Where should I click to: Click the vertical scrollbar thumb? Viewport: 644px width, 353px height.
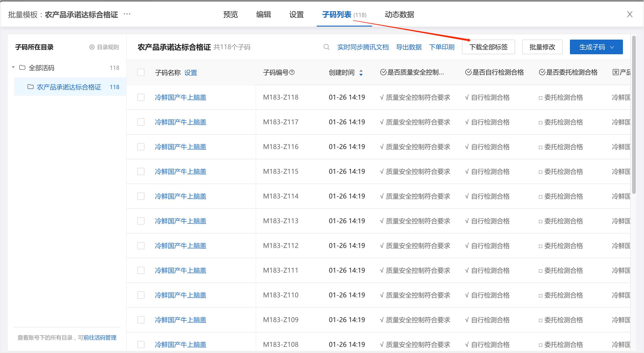click(633, 115)
